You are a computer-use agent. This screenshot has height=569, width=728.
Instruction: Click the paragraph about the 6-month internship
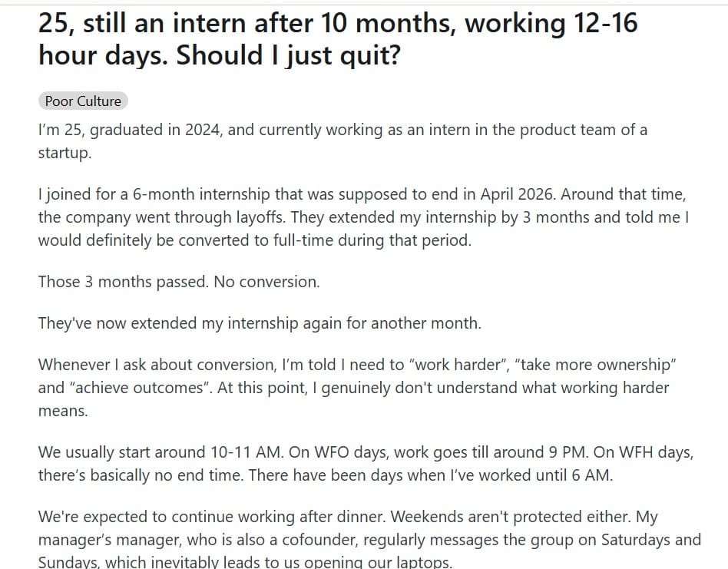pos(363,217)
